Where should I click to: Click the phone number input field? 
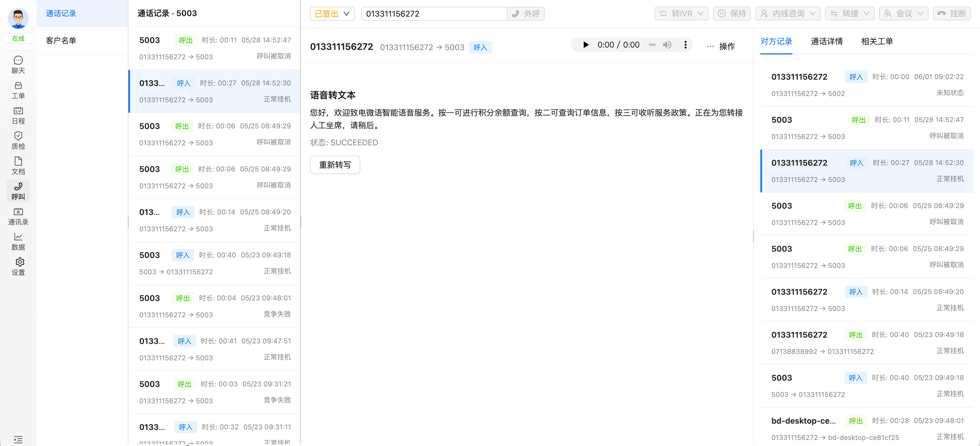click(x=434, y=14)
